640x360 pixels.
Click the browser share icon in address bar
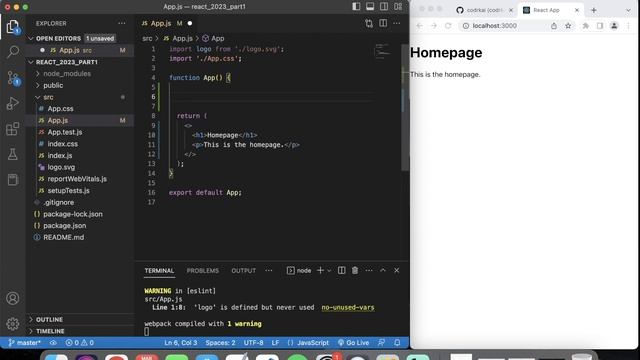(x=554, y=26)
